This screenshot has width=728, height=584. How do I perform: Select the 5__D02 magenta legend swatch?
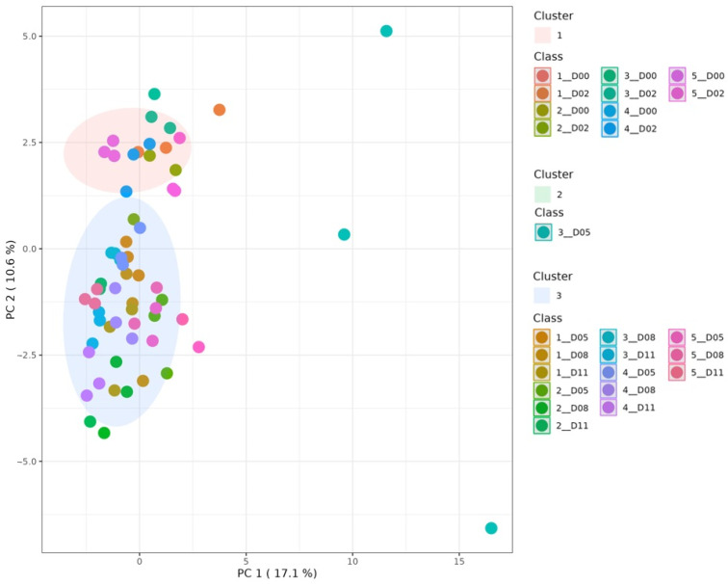point(677,93)
